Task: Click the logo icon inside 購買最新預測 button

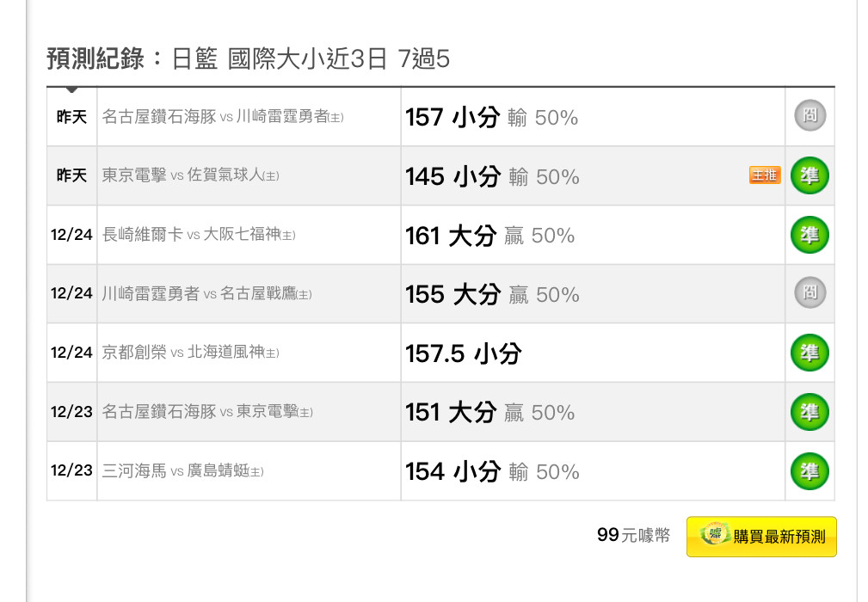Action: tap(715, 535)
